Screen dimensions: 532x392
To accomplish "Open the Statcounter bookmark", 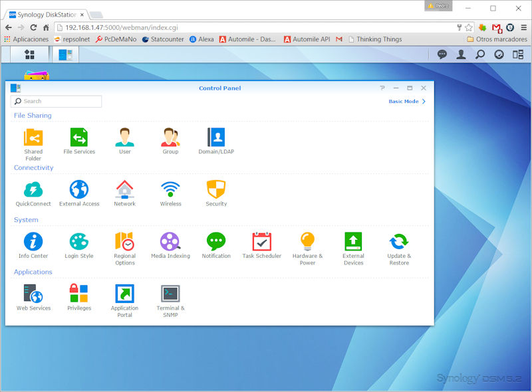I will pyautogui.click(x=163, y=39).
